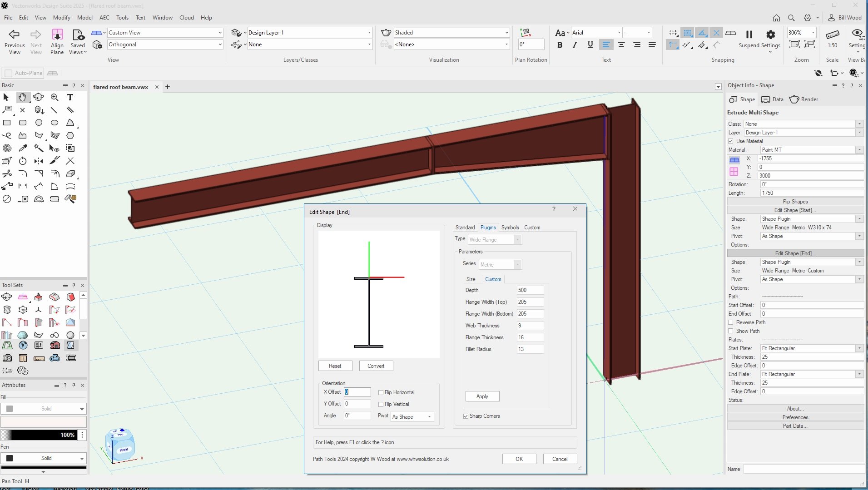The height and width of the screenshot is (490, 868).
Task: Open the AEC menu
Action: coord(104,18)
